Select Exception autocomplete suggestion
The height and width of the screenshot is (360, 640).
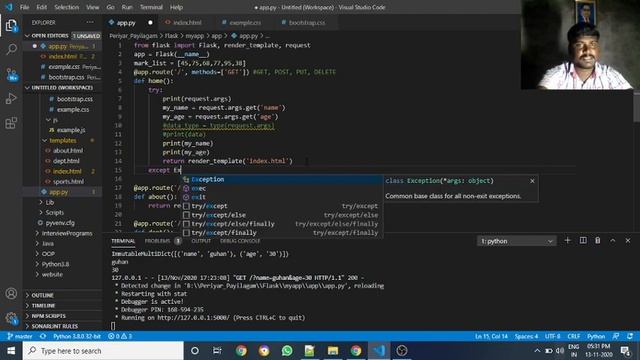(282, 180)
